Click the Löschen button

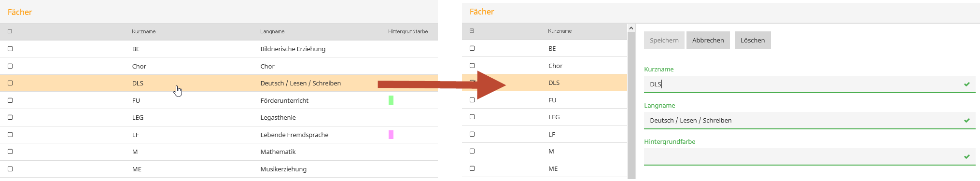pos(753,41)
